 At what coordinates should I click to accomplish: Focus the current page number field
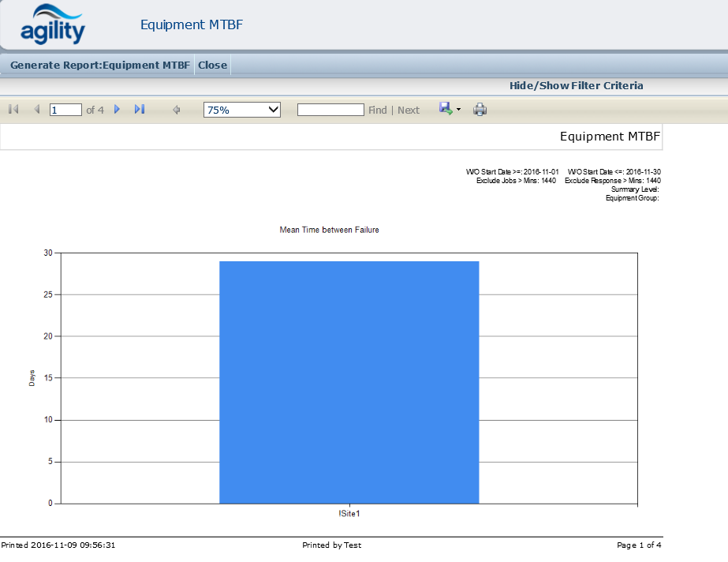(65, 110)
